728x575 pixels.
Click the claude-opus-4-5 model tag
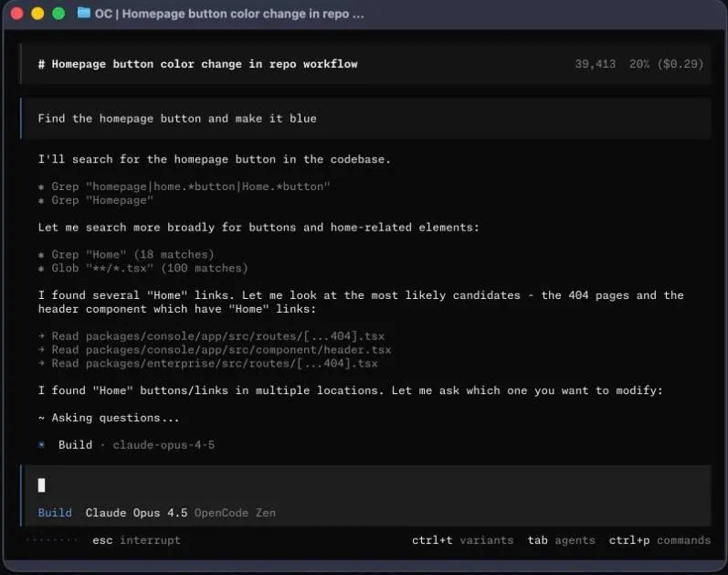coord(164,445)
